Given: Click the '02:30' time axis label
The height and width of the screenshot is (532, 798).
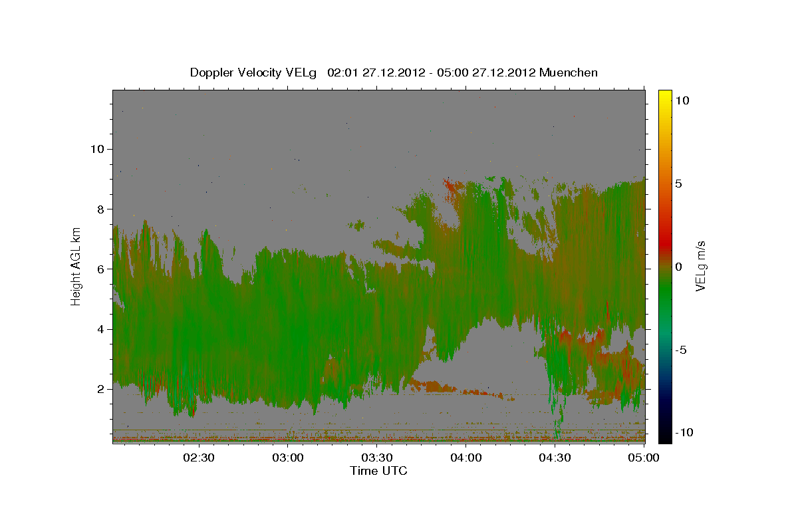Looking at the screenshot, I should point(198,458).
